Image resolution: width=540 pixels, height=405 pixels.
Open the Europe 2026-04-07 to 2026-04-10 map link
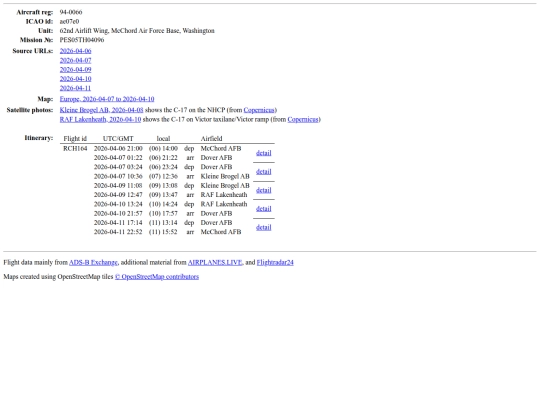coord(107,99)
